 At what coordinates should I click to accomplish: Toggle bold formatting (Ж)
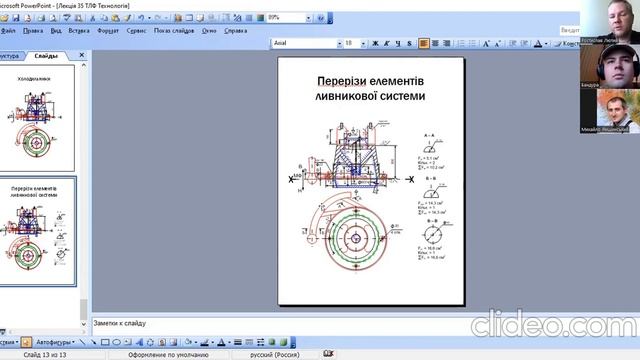(x=375, y=43)
